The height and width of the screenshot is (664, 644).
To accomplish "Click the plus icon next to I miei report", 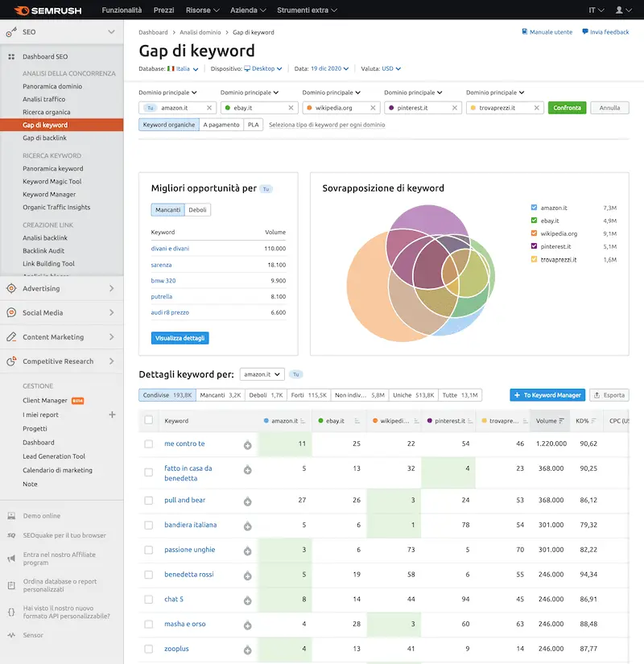I will pyautogui.click(x=112, y=414).
